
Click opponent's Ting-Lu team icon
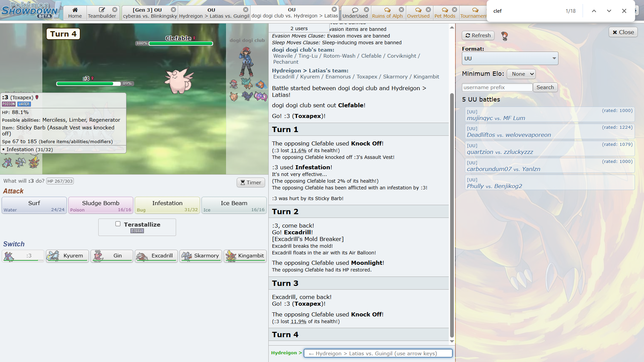[x=247, y=84]
